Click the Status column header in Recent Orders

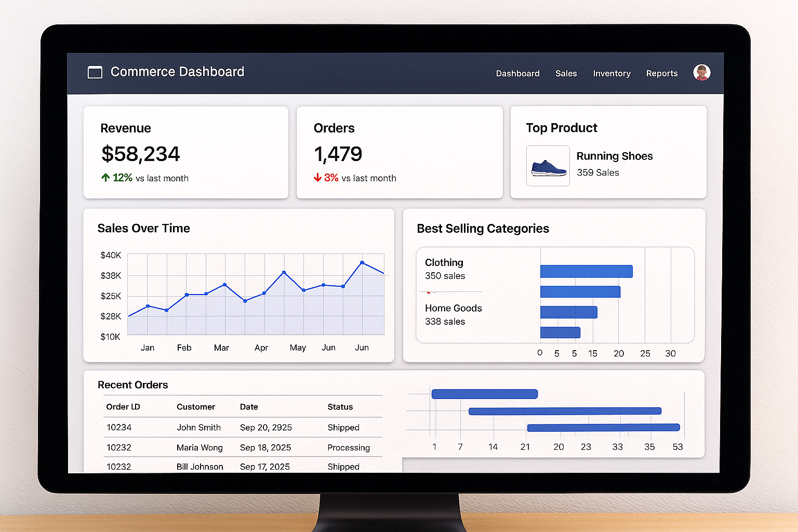tap(340, 407)
